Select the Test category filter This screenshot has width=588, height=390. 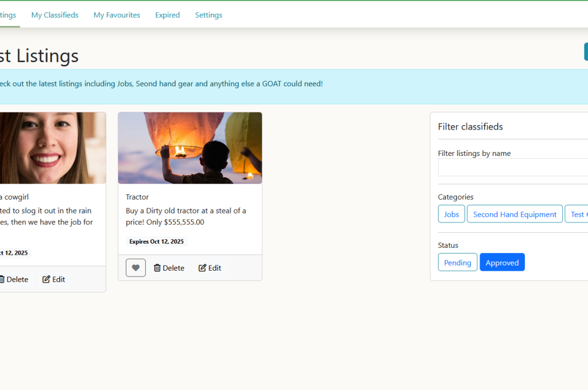[x=577, y=214]
